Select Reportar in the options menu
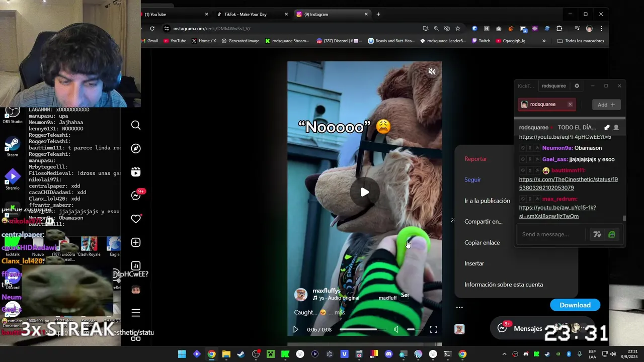The height and width of the screenshot is (362, 644). (475, 159)
